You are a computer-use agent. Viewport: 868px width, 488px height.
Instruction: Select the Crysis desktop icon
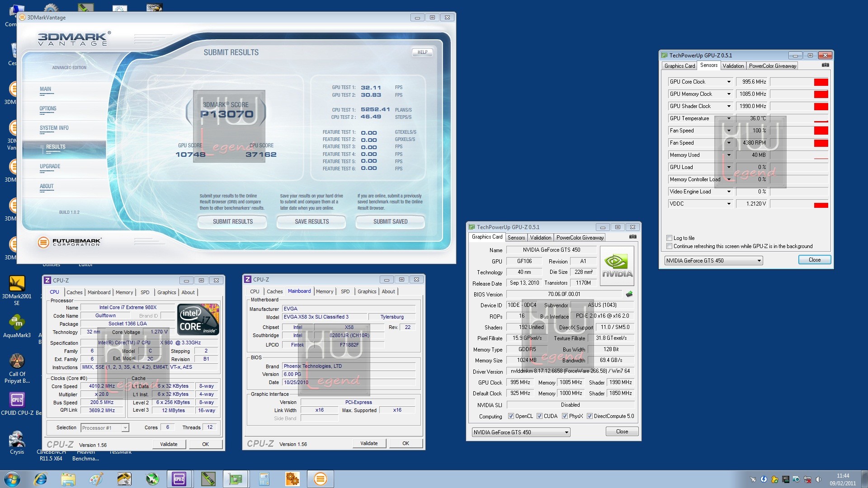[17, 443]
